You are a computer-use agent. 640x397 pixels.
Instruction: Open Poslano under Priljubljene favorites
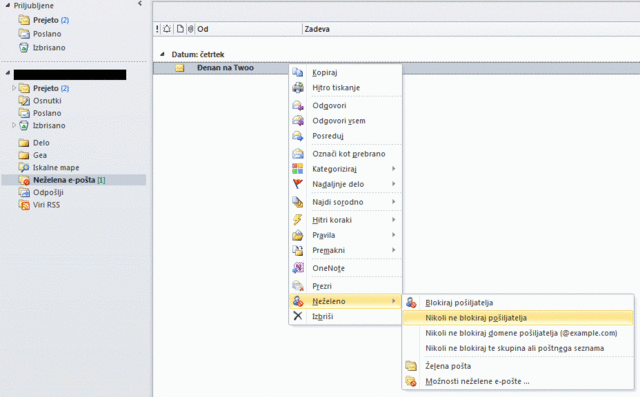[47, 34]
